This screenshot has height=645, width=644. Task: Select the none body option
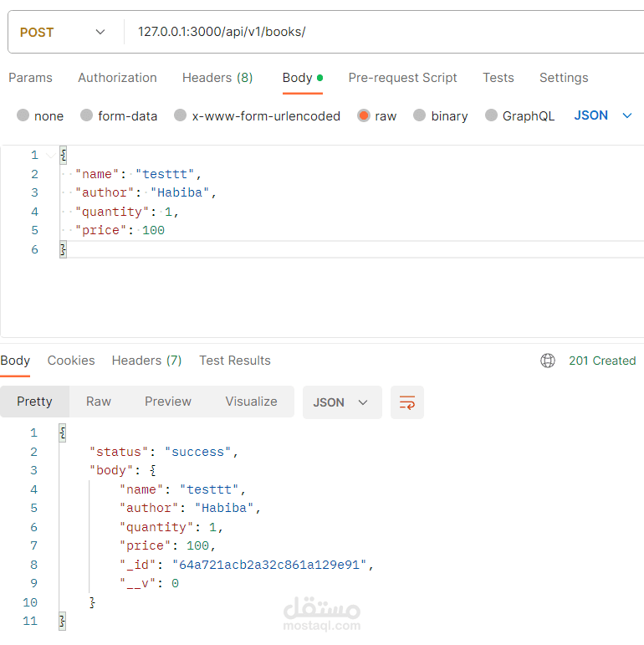(23, 116)
